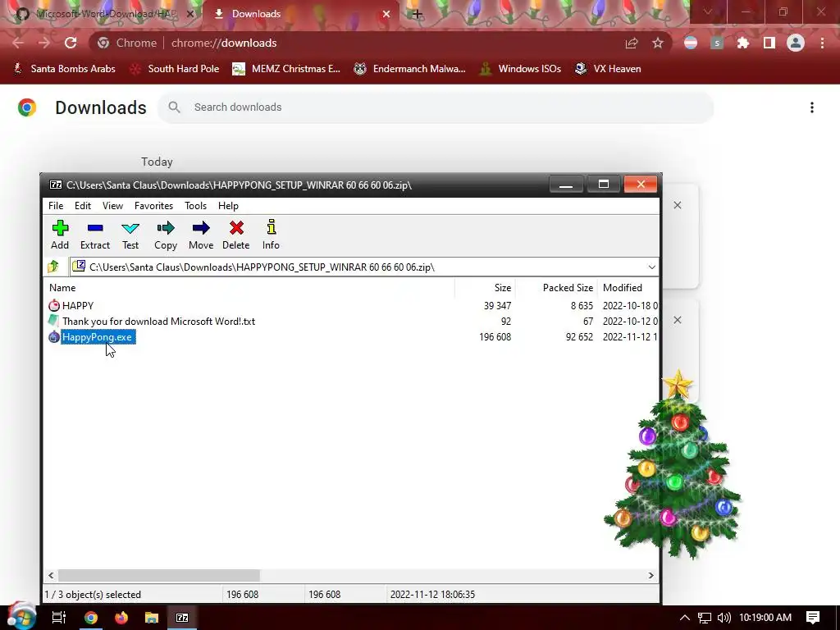840x630 pixels.
Task: Open the network icon in the system tray
Action: 705,618
